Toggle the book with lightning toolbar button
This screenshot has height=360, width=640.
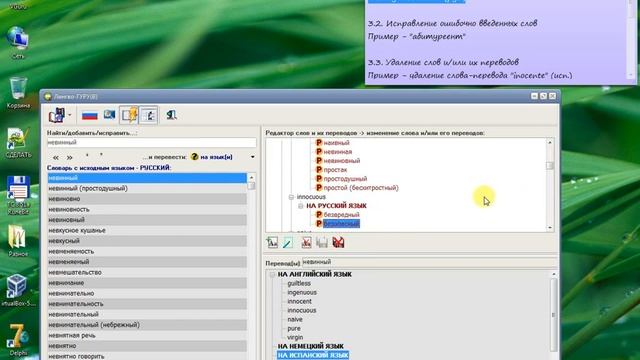pos(129,115)
